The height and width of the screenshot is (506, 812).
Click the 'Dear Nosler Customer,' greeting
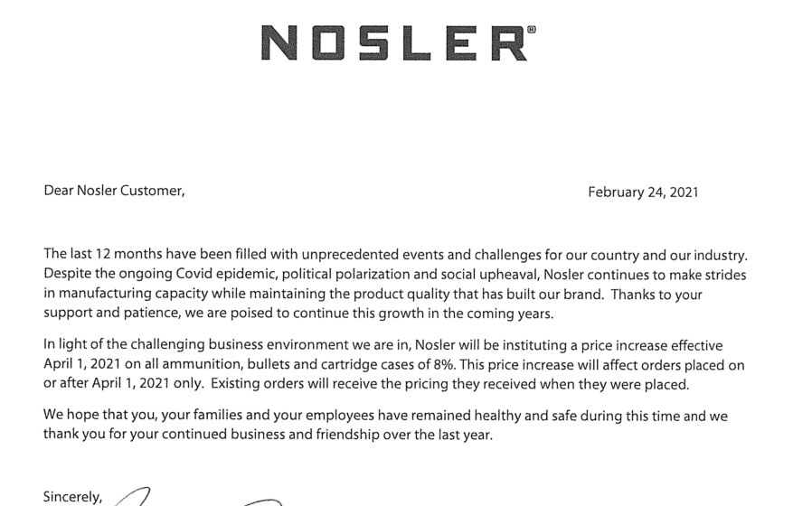tap(114, 191)
